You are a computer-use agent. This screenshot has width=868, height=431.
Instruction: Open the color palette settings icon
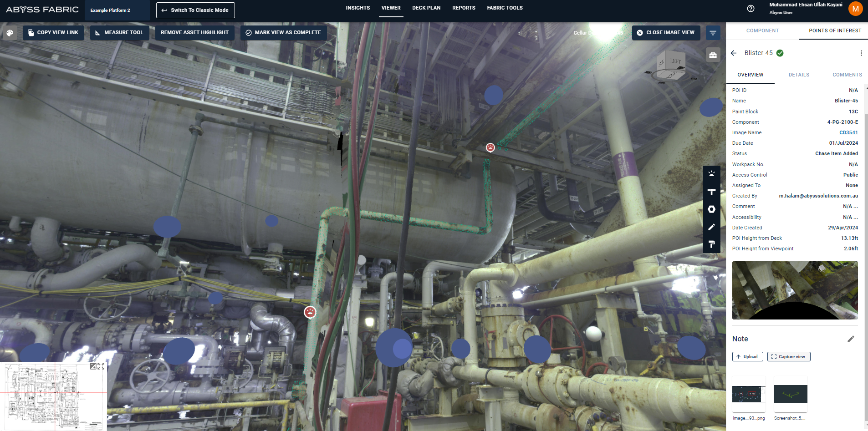10,33
